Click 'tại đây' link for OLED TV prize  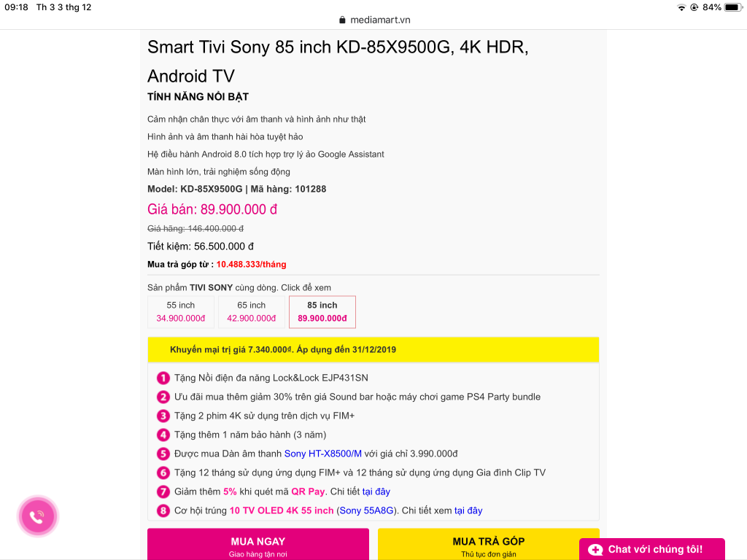[468, 511]
